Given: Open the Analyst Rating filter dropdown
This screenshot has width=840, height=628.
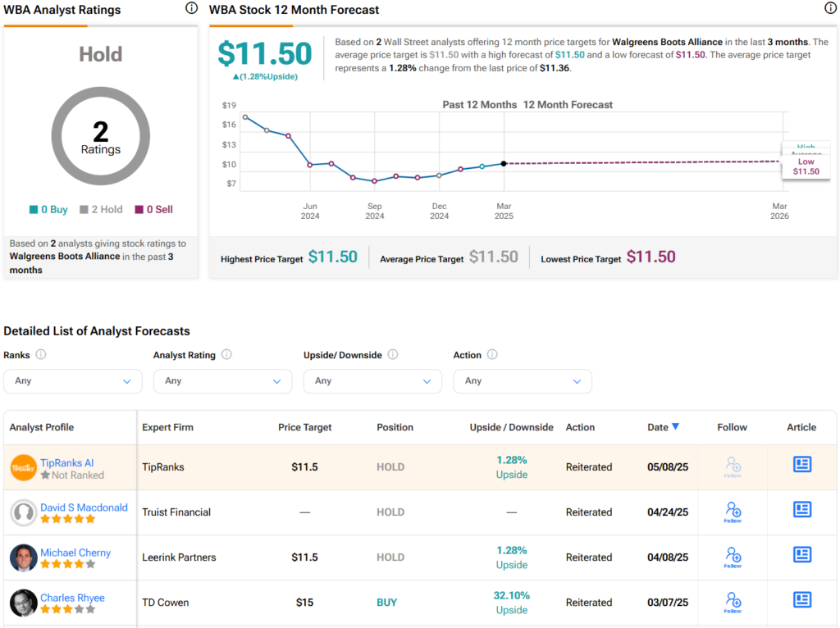Looking at the screenshot, I should 223,381.
